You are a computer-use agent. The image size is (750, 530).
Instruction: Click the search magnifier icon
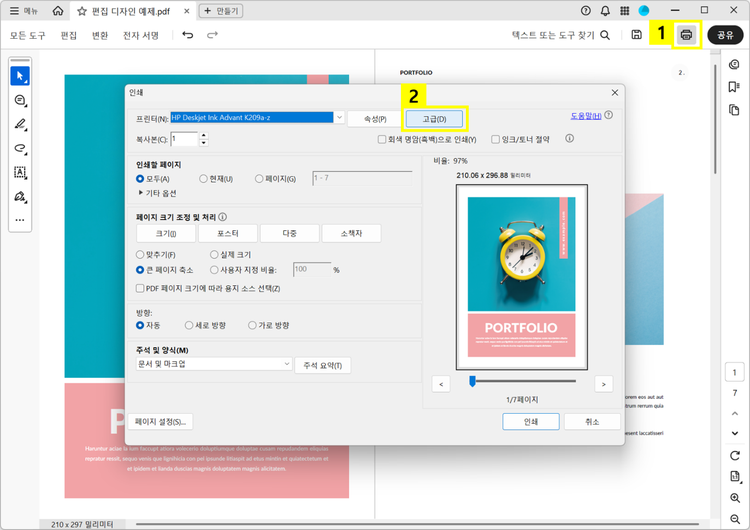pos(605,35)
